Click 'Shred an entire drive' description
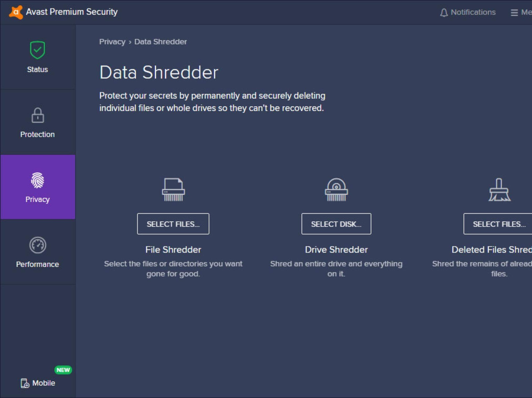 click(336, 268)
